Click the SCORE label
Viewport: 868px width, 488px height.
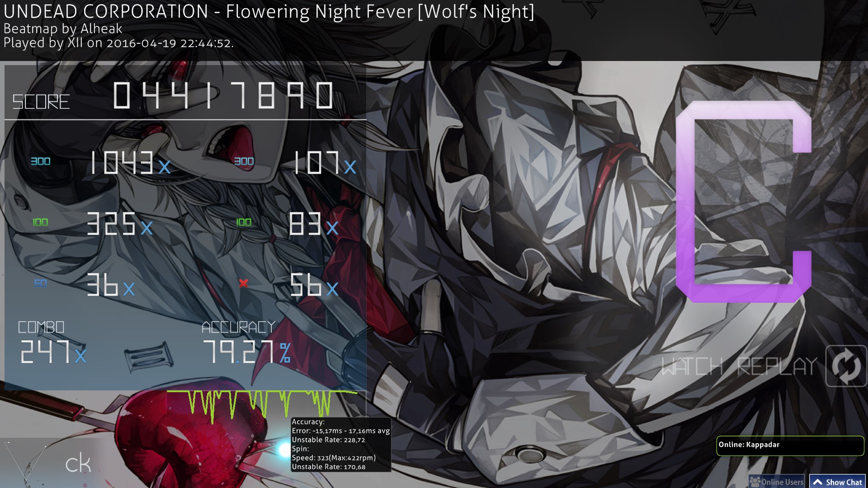click(41, 102)
